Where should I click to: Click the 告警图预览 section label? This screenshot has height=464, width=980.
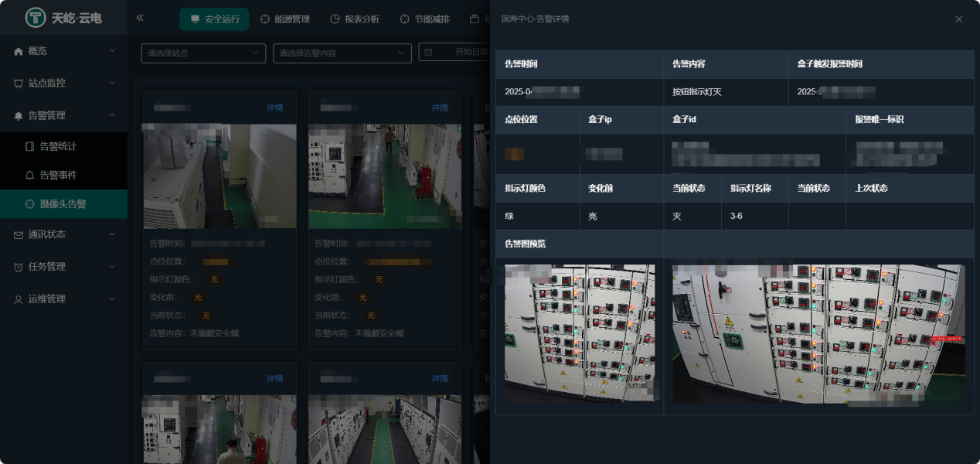[x=526, y=244]
